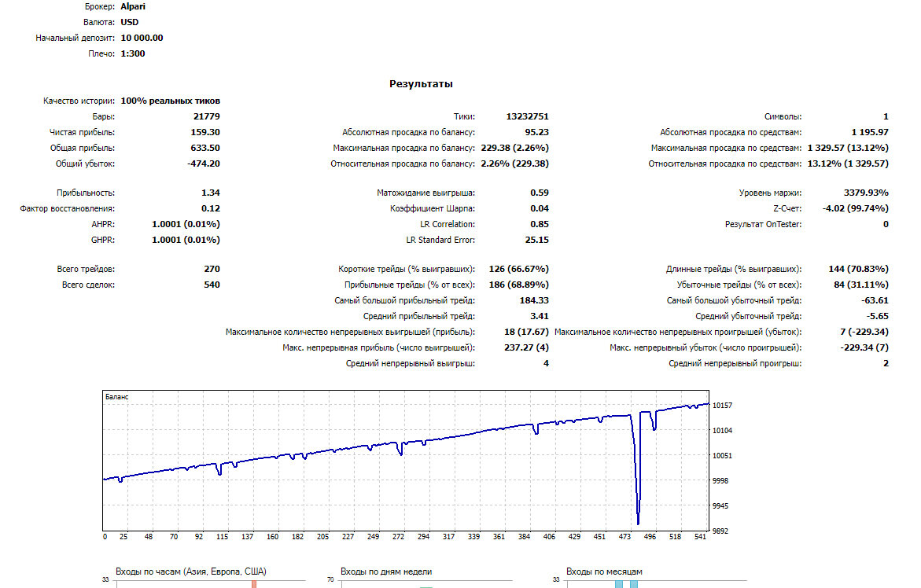Click Входы по дням недели chart title
The image size is (921, 588).
386,571
